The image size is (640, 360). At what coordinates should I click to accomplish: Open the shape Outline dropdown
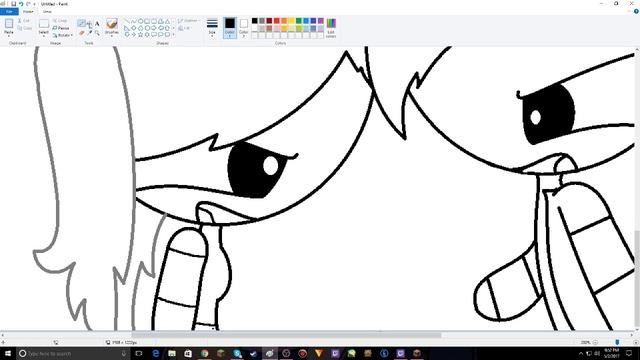click(188, 20)
